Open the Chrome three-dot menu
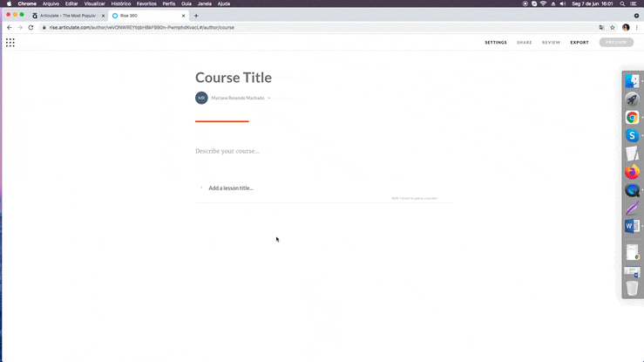 (x=636, y=27)
